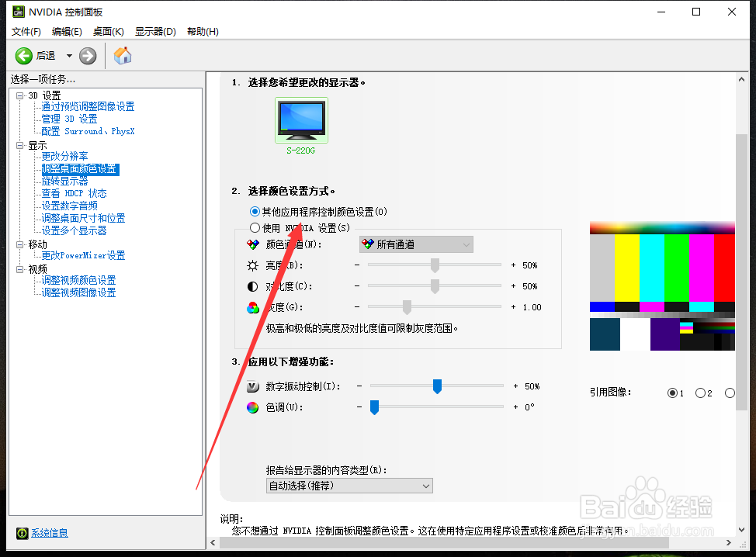Open 设置多个显示器 page
The image size is (756, 557).
pos(74,231)
